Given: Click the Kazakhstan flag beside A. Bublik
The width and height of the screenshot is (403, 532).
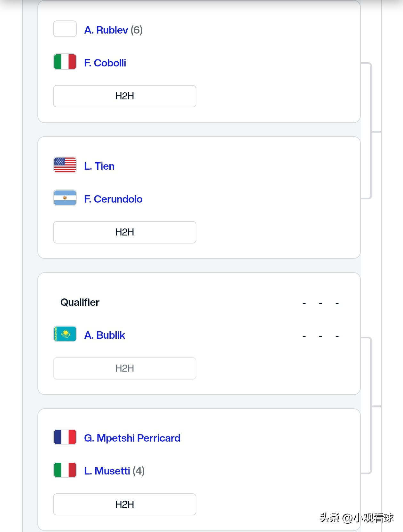Looking at the screenshot, I should (x=65, y=334).
